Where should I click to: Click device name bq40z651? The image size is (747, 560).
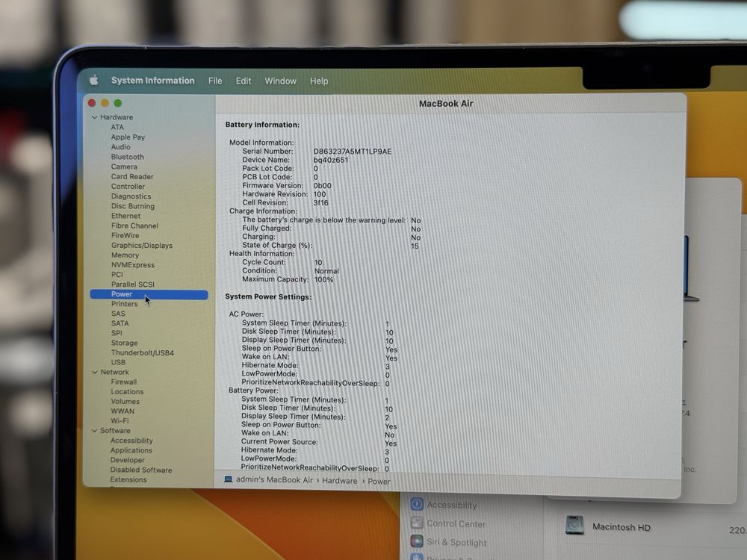[331, 160]
